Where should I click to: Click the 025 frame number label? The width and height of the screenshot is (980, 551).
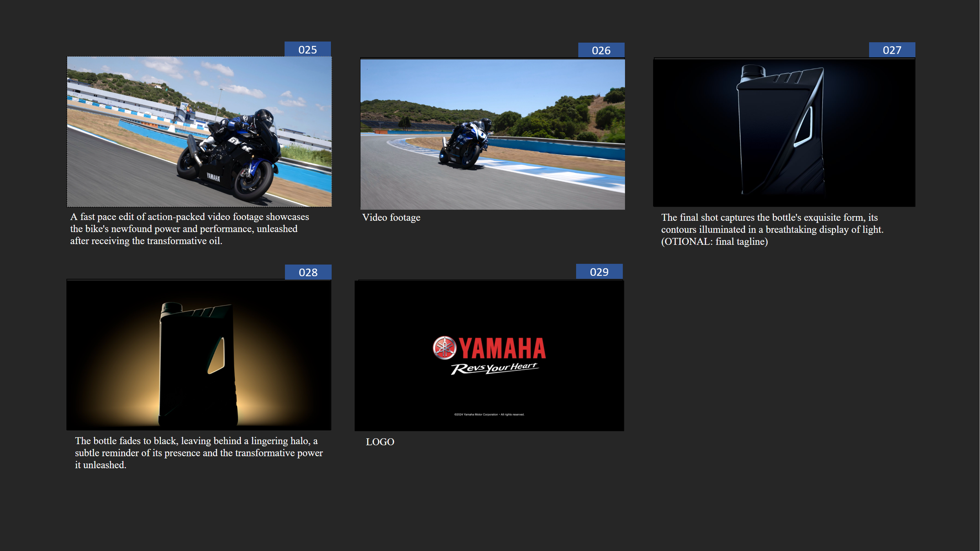coord(307,49)
